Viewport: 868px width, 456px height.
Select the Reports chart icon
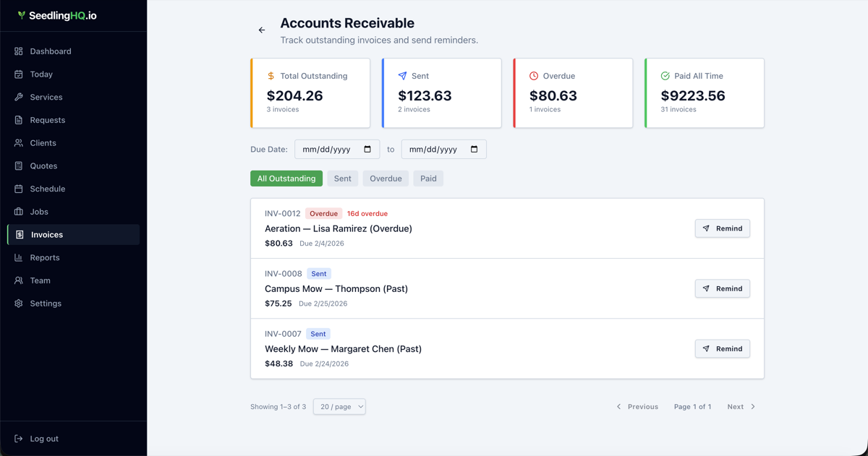tap(18, 257)
